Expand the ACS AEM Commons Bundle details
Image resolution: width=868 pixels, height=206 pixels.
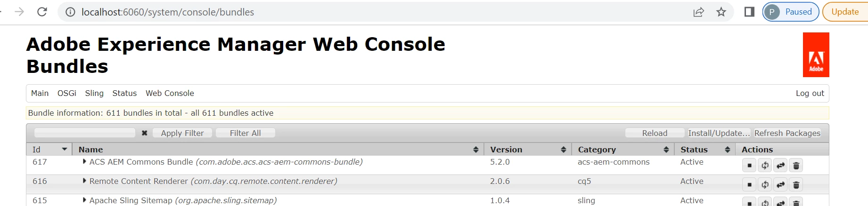click(84, 161)
